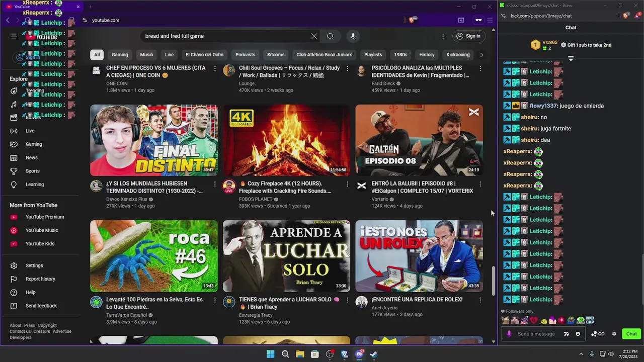The height and width of the screenshot is (362, 644).
Task: Show hidden system tray icons
Action: (x=581, y=354)
